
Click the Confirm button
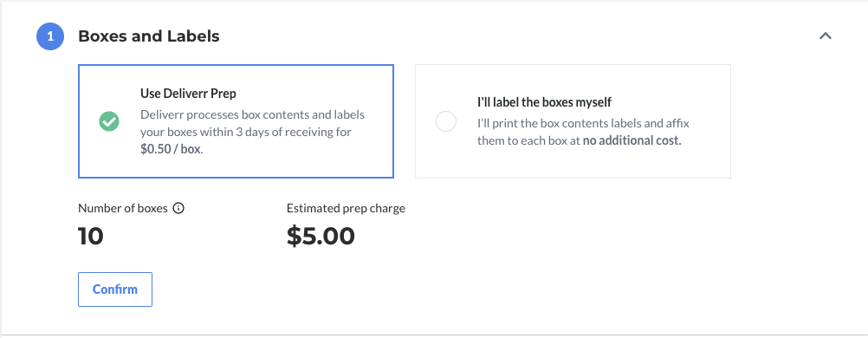pos(115,289)
